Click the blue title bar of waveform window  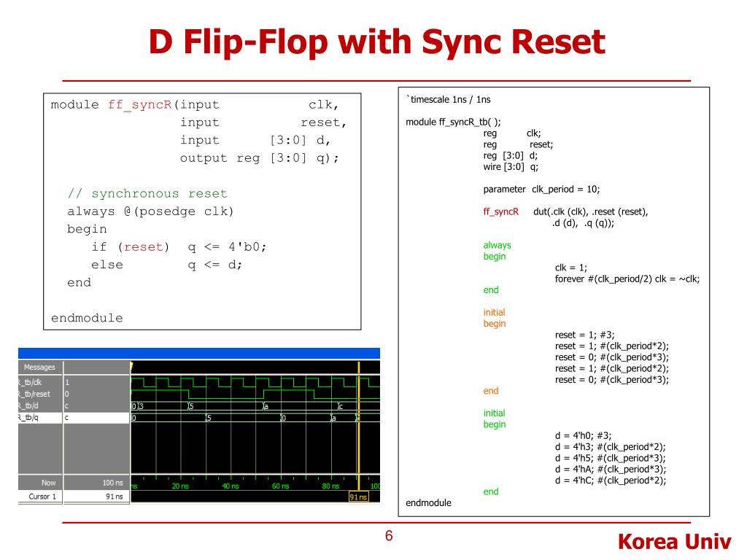[199, 353]
